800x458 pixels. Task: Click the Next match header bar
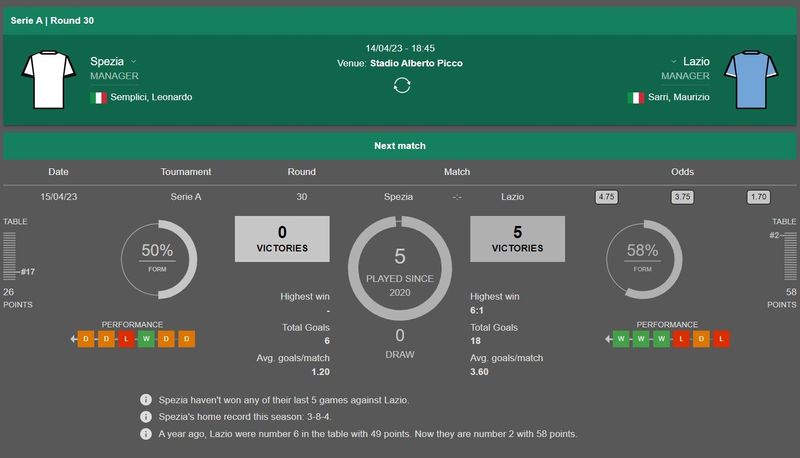pos(399,146)
